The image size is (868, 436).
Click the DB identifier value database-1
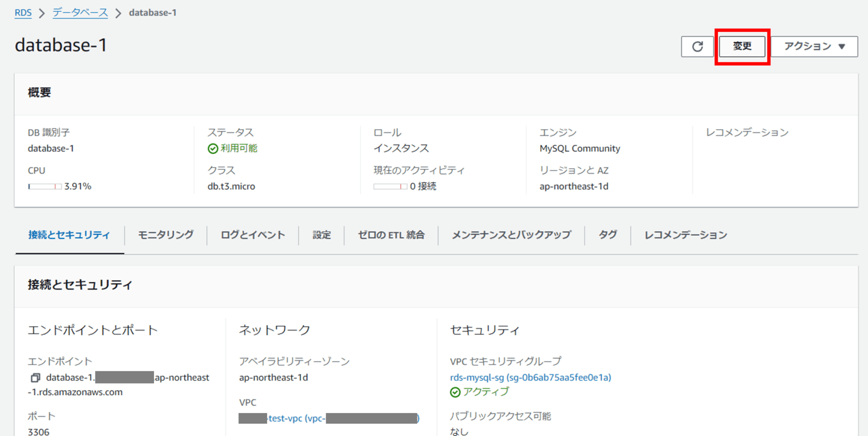[x=51, y=149]
